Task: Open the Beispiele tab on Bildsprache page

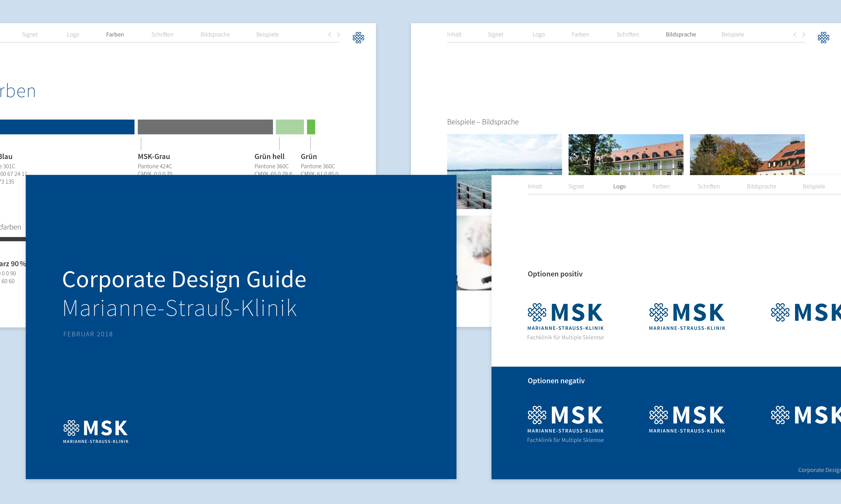Action: click(733, 34)
